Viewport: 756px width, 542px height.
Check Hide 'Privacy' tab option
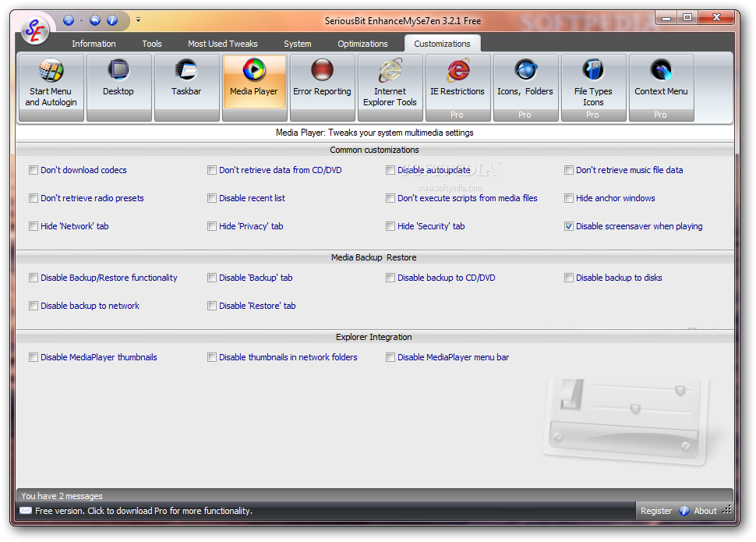[212, 226]
